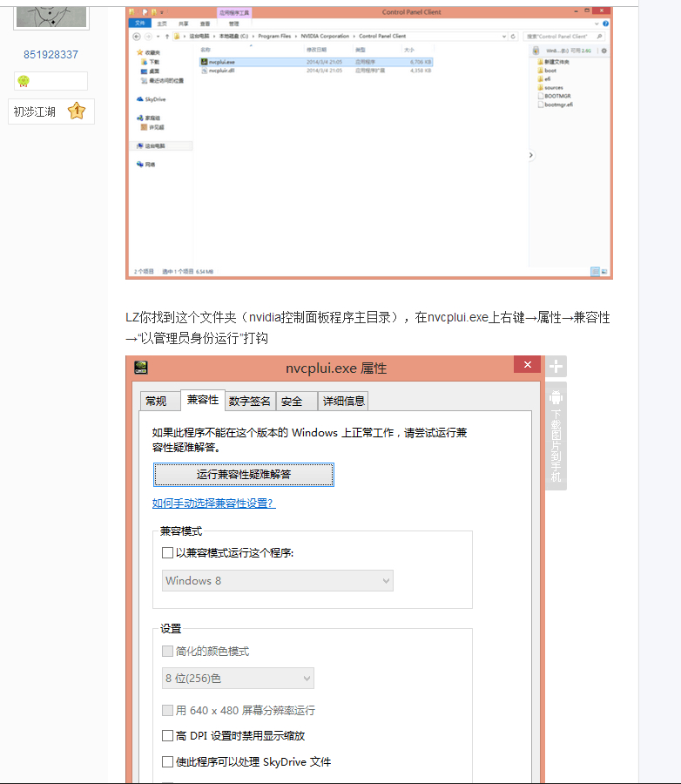Click the Explorer back arrow button

coord(137,37)
